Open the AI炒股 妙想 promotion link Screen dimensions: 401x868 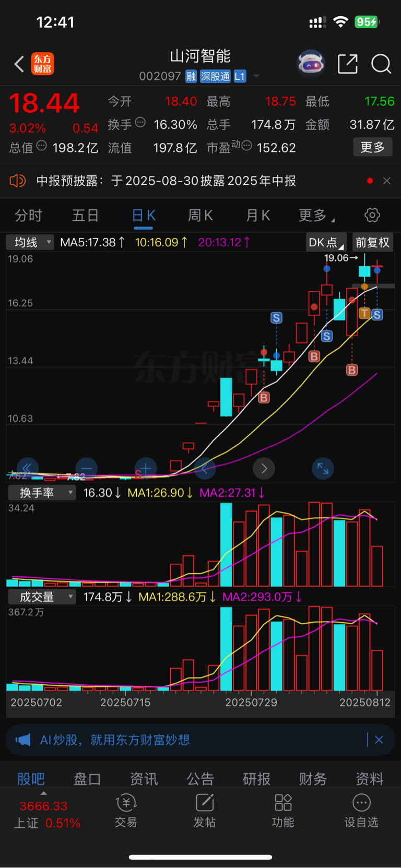(x=115, y=740)
